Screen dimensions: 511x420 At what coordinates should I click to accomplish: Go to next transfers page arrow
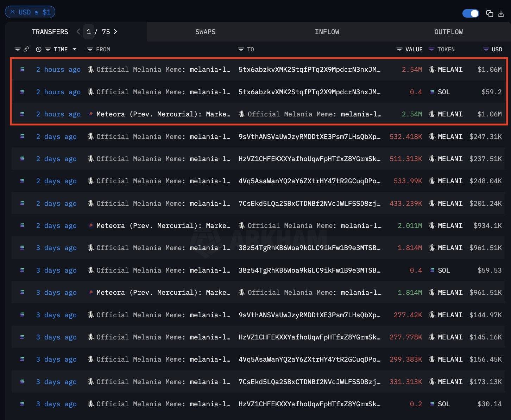click(115, 32)
